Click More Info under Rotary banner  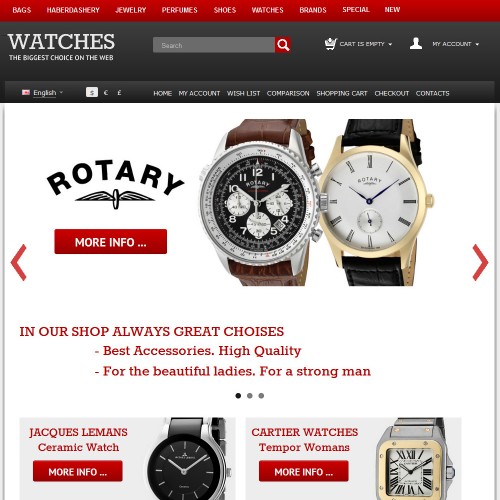(x=111, y=242)
